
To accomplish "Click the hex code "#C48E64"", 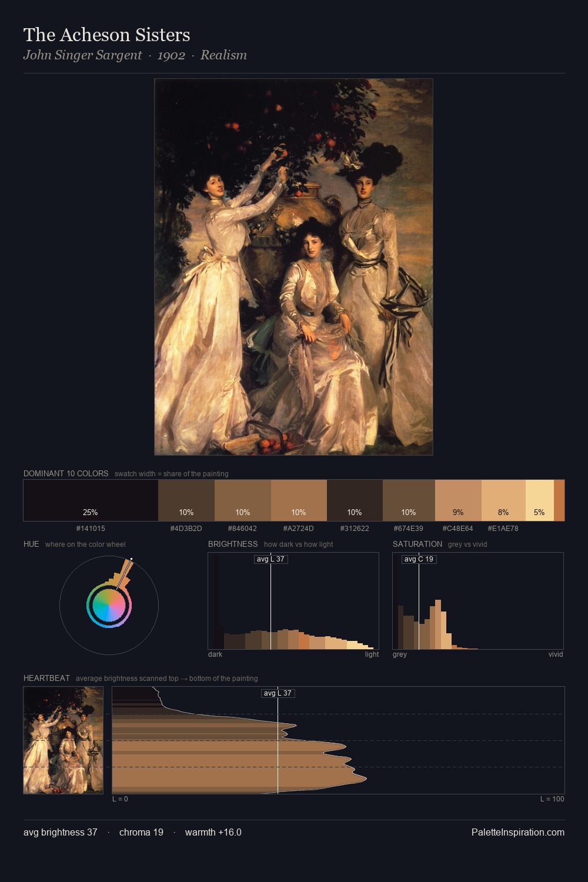I will pyautogui.click(x=458, y=529).
